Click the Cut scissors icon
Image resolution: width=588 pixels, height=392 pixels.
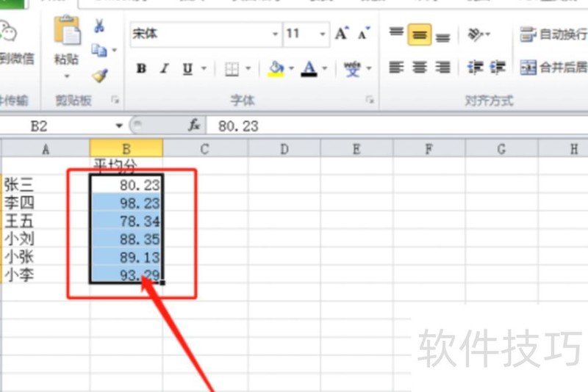(x=99, y=26)
